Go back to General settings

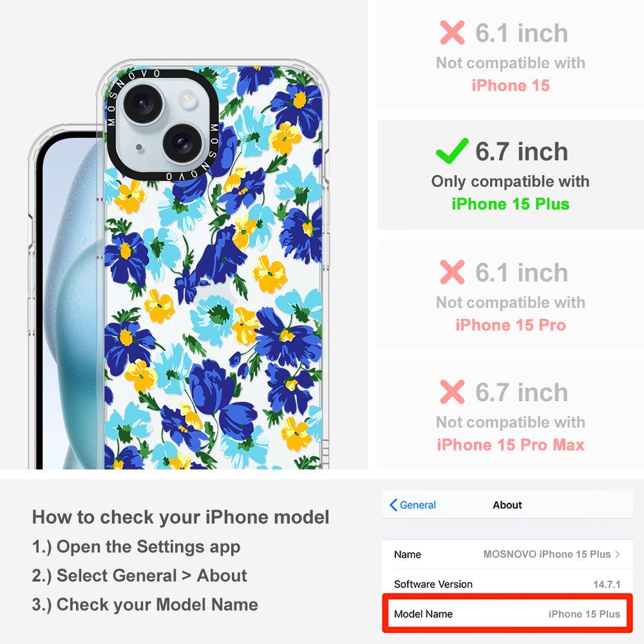(x=412, y=505)
